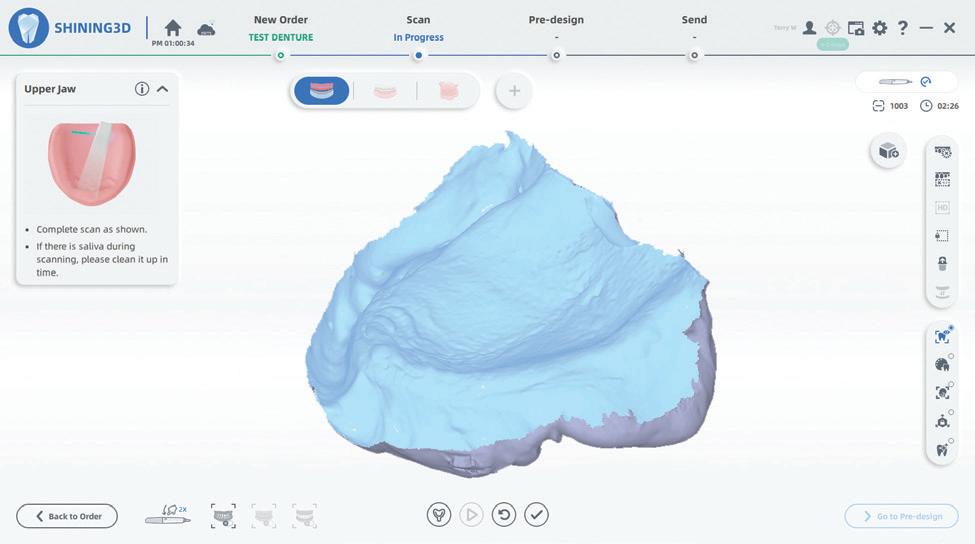Viewport: 975px width, 544px height.
Task: Select the Send workflow step
Action: pos(694,20)
